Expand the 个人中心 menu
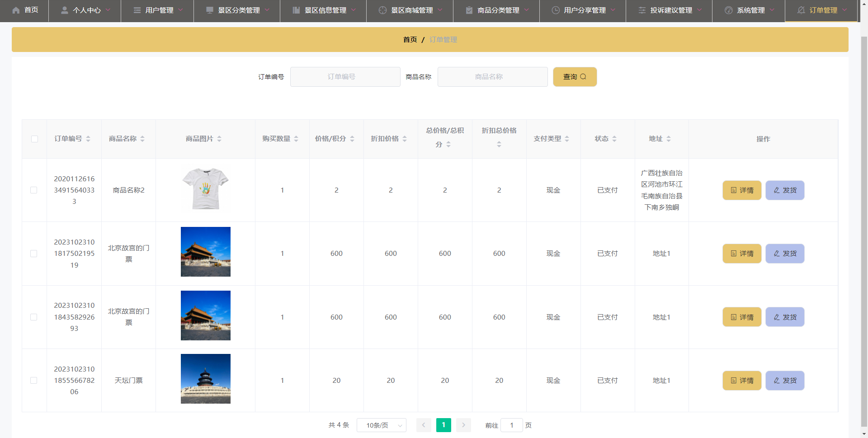Viewport: 868px width, 438px height. tap(85, 10)
